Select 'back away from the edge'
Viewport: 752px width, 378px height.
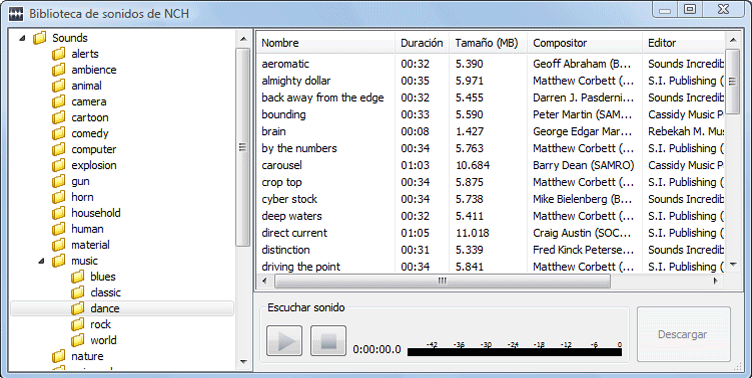(491, 97)
